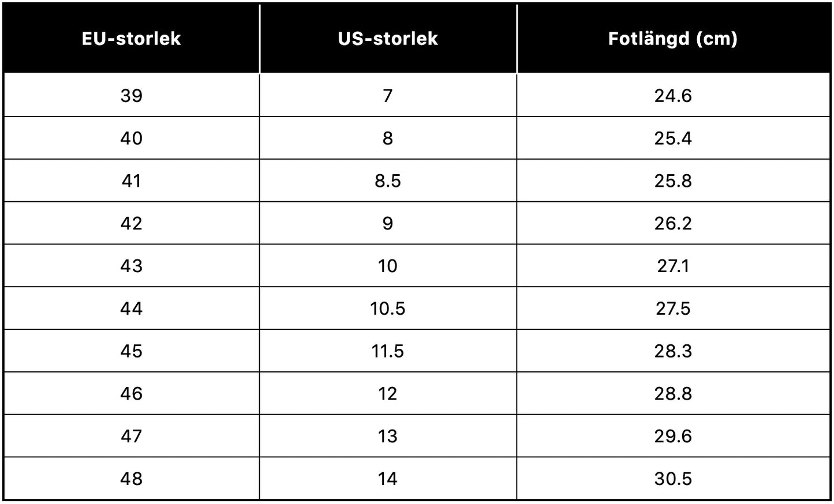Viewport: 834px width, 504px height.
Task: Select the US size 7 cell
Action: point(388,96)
